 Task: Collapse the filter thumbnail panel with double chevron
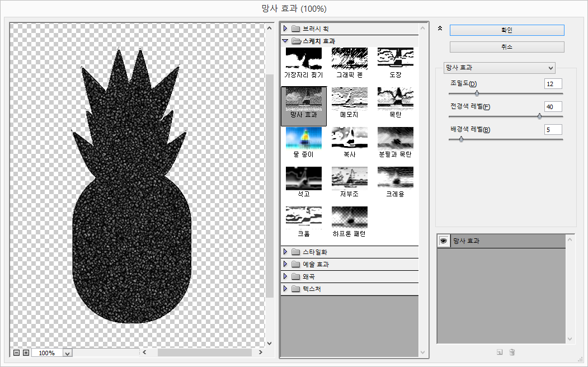tap(440, 29)
